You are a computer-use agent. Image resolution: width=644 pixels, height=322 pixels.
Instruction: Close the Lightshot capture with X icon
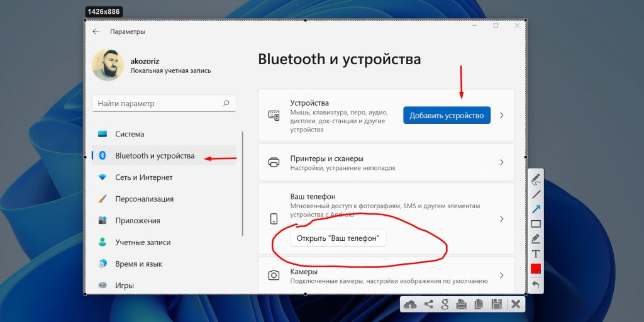click(516, 304)
